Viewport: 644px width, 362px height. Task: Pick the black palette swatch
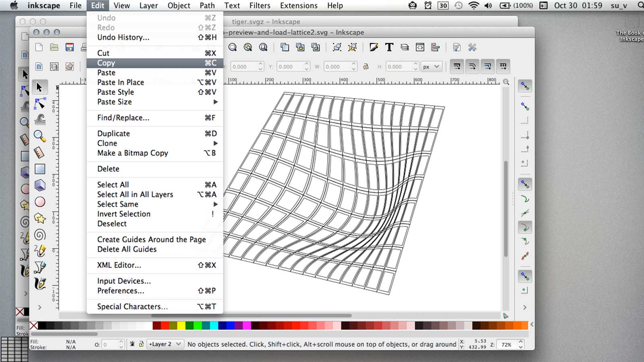42,325
